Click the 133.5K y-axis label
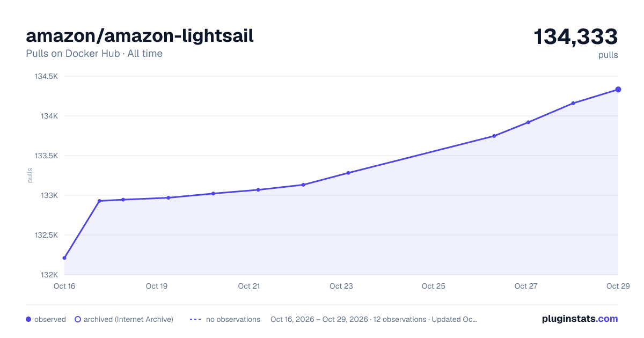This screenshot has width=644, height=338. click(x=46, y=156)
